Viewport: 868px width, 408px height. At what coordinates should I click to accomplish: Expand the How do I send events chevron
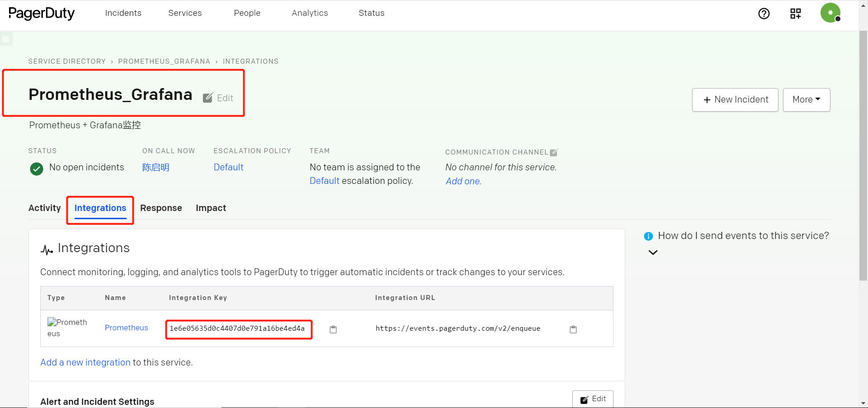tap(653, 253)
